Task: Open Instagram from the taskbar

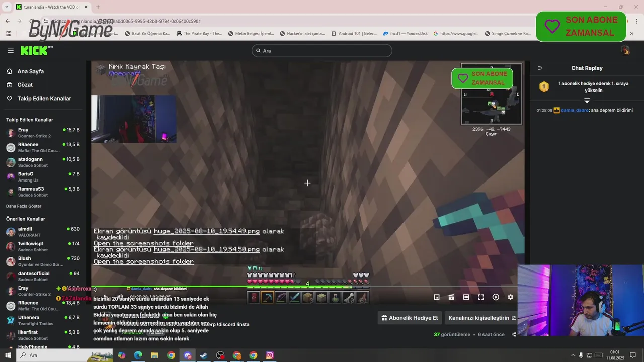Action: tap(270, 355)
